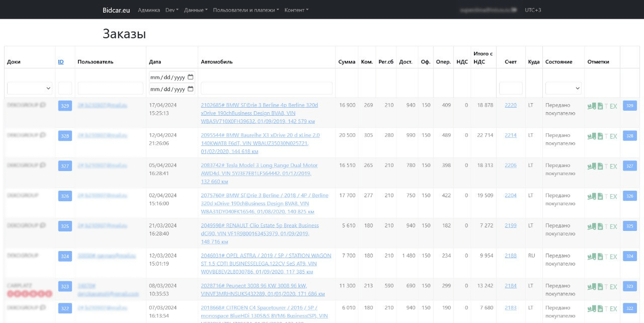Click the Word document icon for order 328
Image resolution: width=644 pixels, height=323 pixels.
[x=600, y=136]
